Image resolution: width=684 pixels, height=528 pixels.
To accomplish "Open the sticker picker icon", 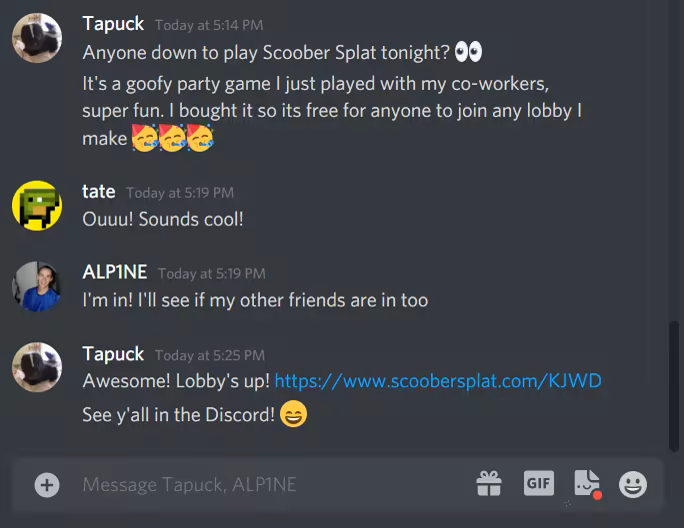I will [x=588, y=484].
